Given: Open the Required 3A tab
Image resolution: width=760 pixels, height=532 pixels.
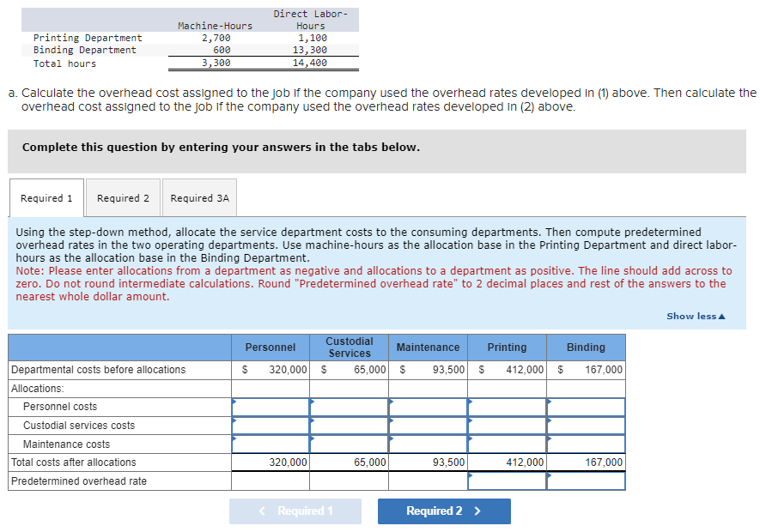Looking at the screenshot, I should point(200,197).
